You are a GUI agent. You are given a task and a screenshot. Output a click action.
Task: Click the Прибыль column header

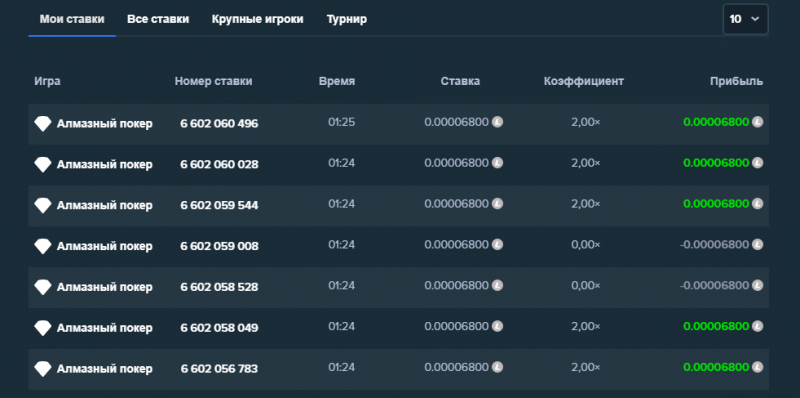(x=737, y=81)
